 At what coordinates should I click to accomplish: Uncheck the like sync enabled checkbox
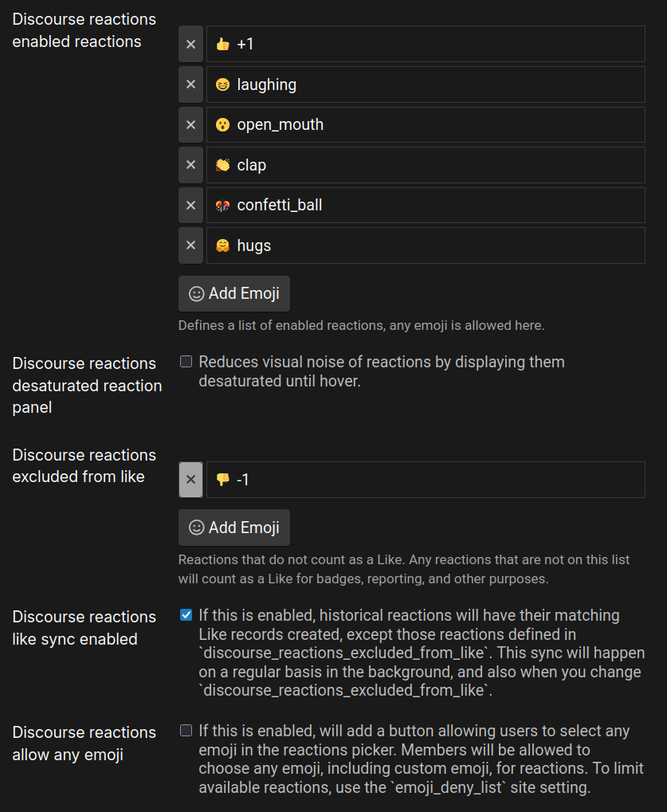(186, 615)
